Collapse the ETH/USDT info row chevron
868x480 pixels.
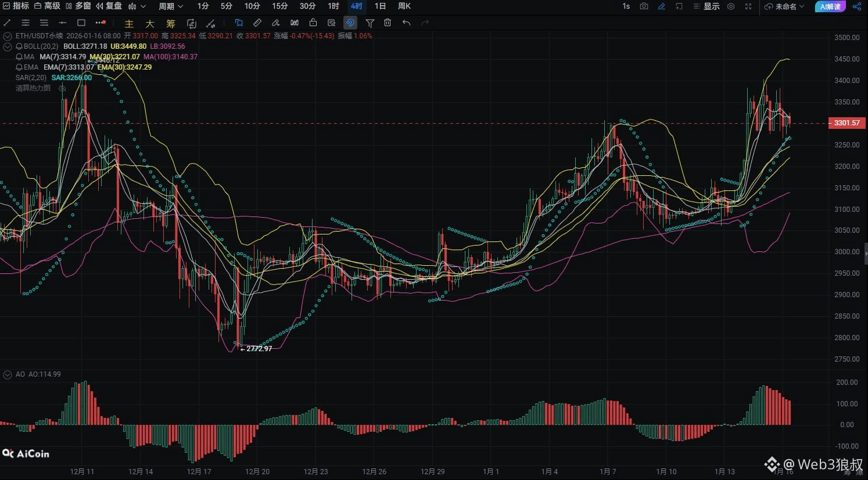[8, 36]
